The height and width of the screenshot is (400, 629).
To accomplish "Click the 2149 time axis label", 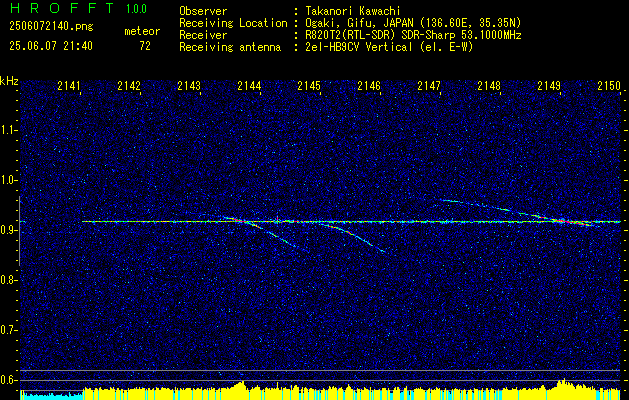I will [x=549, y=86].
